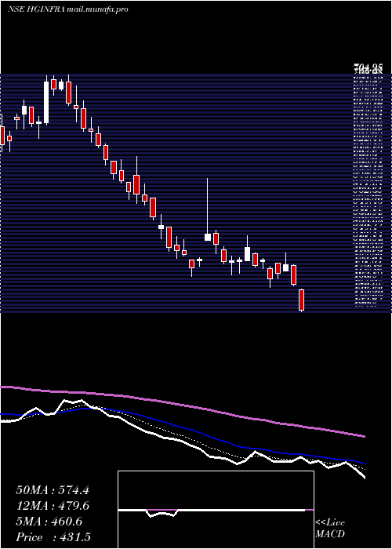Click the 12MA : 479.6 value

(53, 506)
